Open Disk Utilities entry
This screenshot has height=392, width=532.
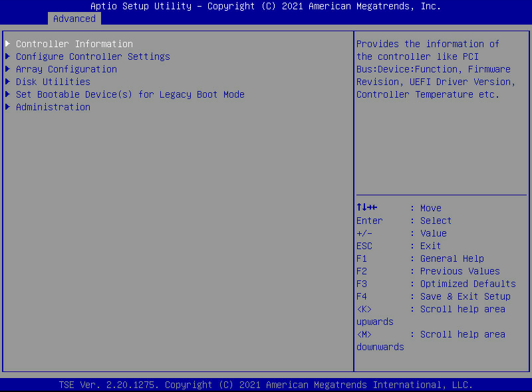pyautogui.click(x=53, y=82)
